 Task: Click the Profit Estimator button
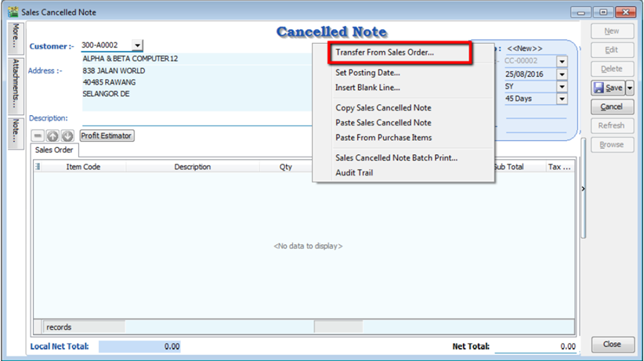pos(107,135)
